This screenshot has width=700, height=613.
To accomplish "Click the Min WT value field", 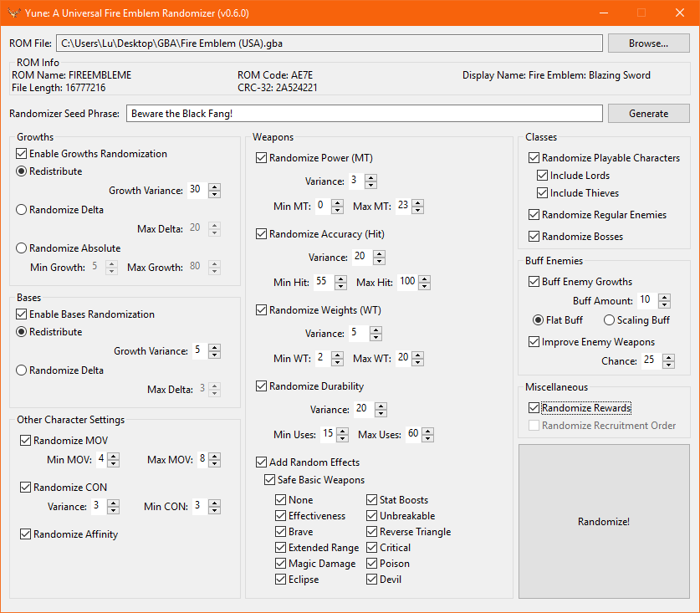I will (x=323, y=358).
